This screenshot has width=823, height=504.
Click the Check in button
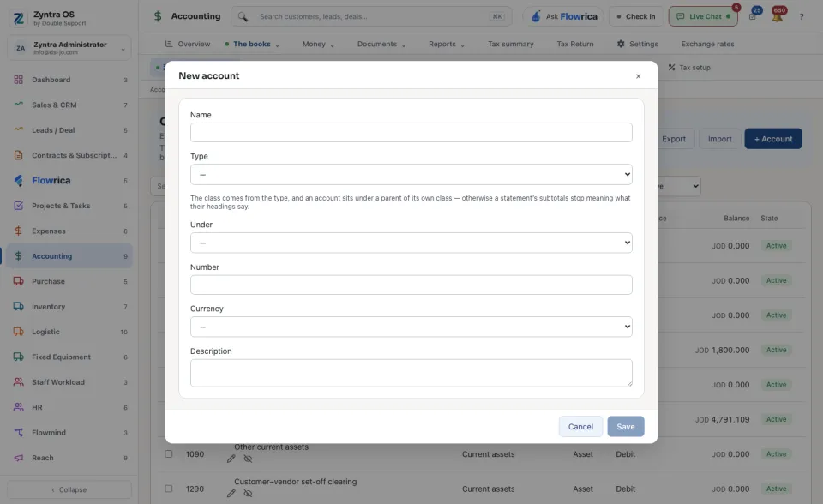click(x=636, y=17)
